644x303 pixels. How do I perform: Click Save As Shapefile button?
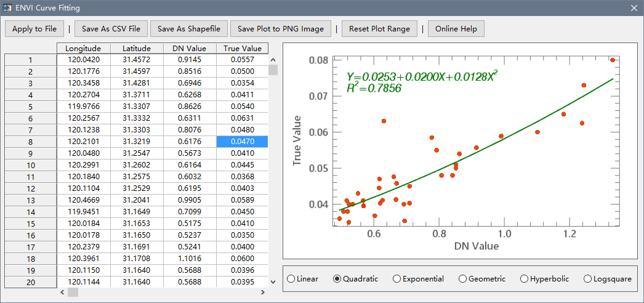189,29
